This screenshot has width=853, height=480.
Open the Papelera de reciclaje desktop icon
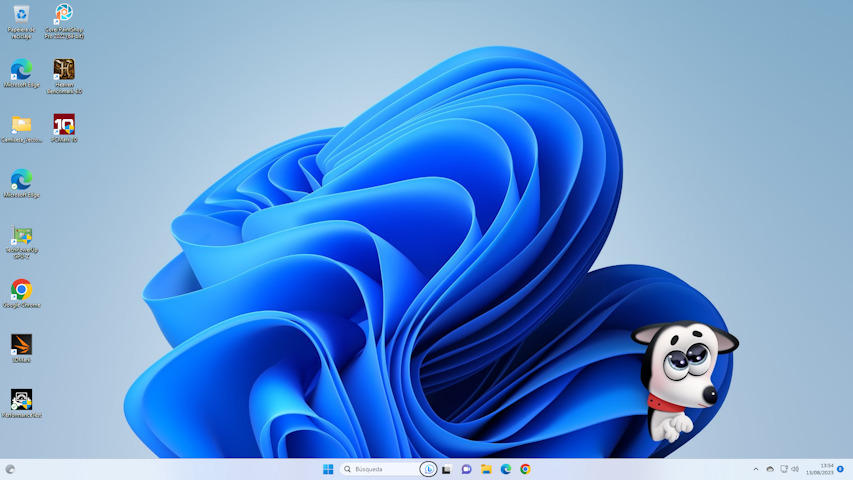(x=21, y=21)
